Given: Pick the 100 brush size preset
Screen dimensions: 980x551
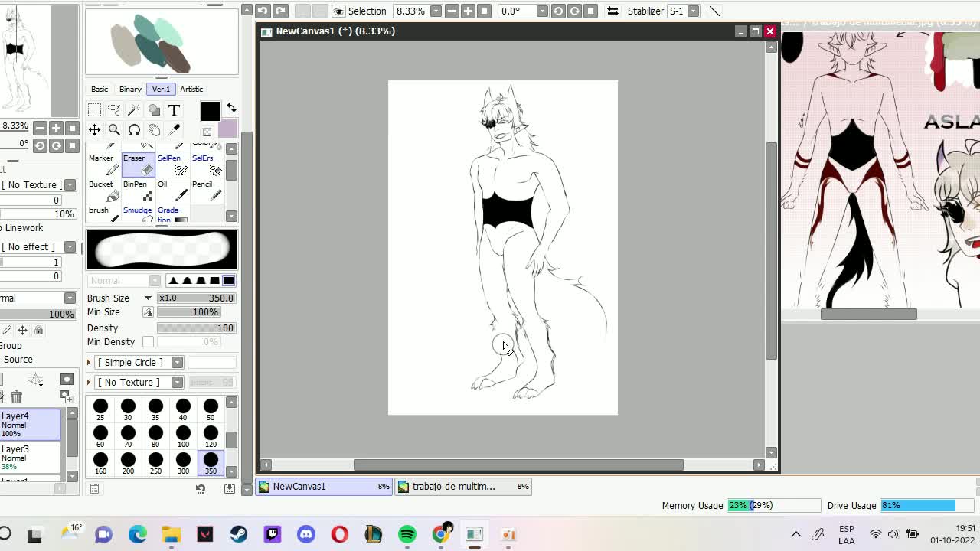Looking at the screenshot, I should click(x=183, y=436).
